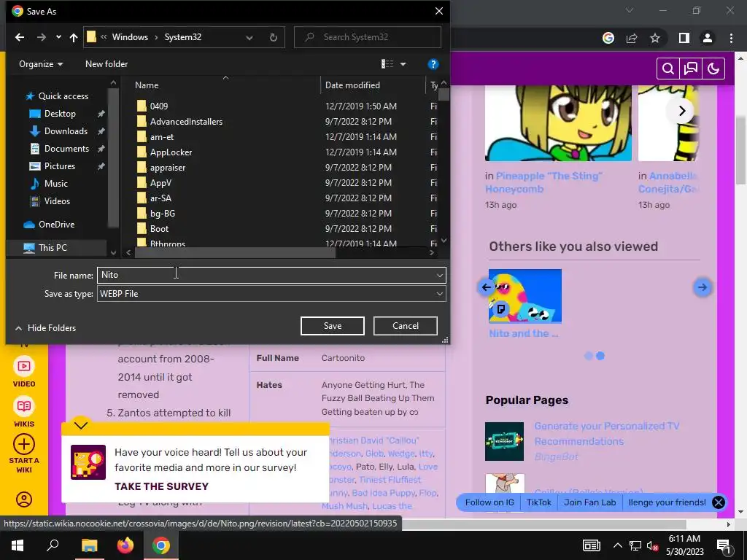Open the Nito and the... thumbnail
The image size is (747, 560).
coord(525,296)
